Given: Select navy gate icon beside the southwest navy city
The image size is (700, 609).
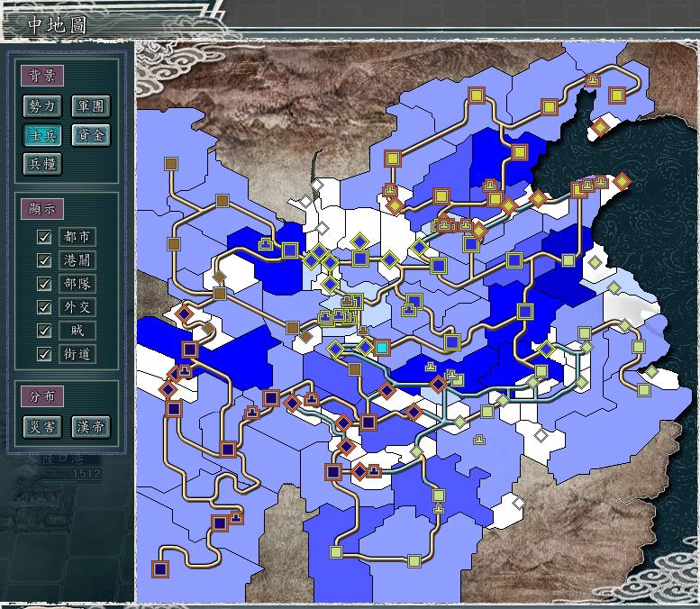Looking at the screenshot, I should (236, 518).
